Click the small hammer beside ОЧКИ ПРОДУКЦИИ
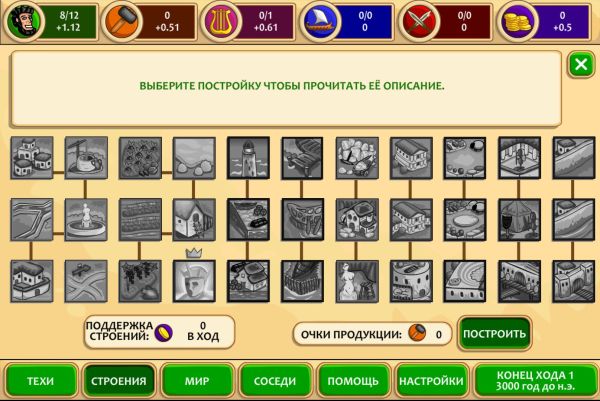600x401 pixels. tap(417, 333)
